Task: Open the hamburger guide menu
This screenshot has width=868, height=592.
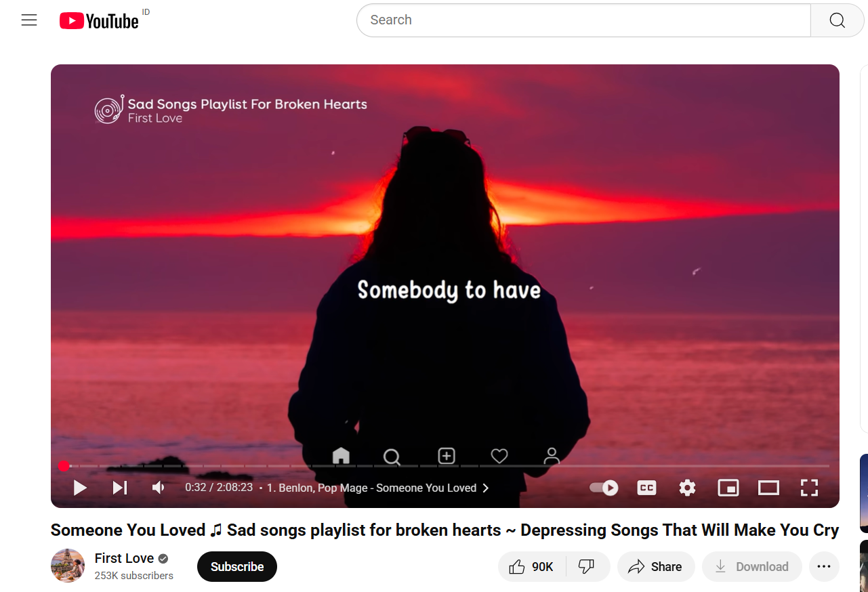Action: (x=29, y=20)
